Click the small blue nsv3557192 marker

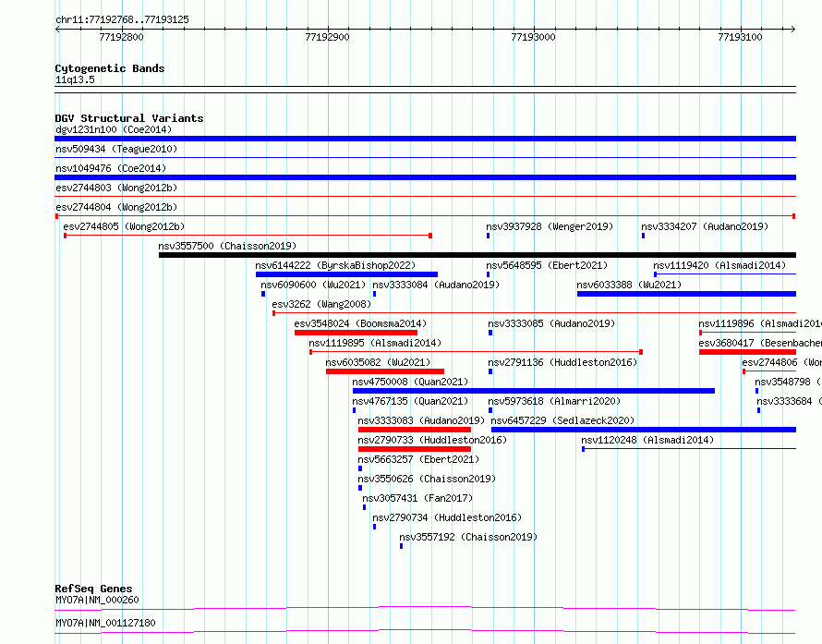click(x=402, y=546)
